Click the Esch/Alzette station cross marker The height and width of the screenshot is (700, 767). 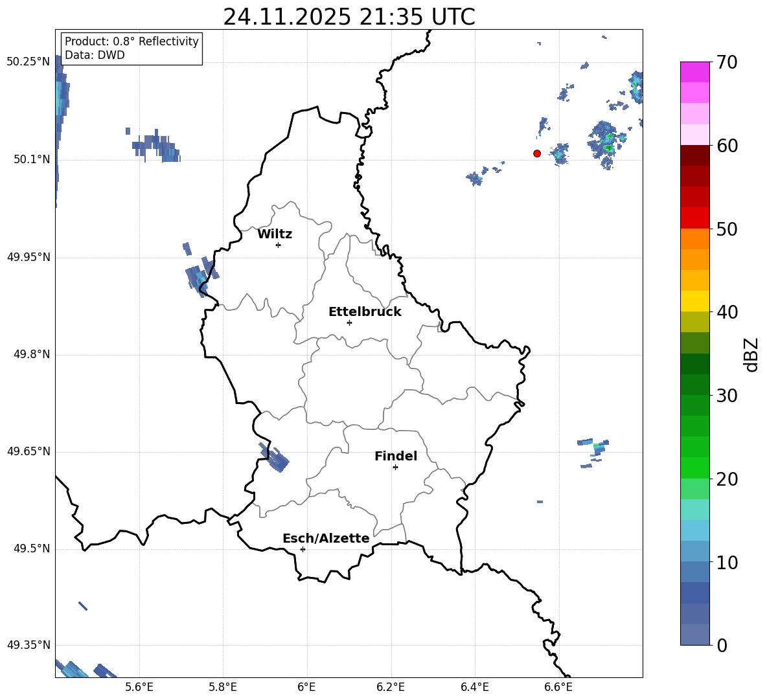click(303, 549)
